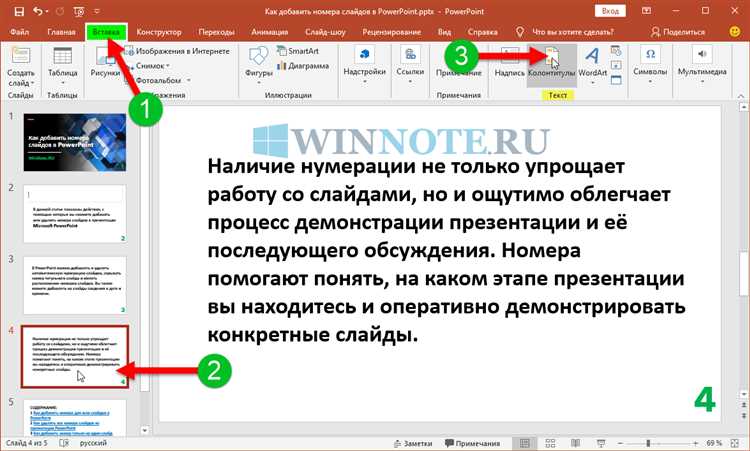The image size is (750, 451).
Task: Click the zoom slider handle
Action: [648, 443]
